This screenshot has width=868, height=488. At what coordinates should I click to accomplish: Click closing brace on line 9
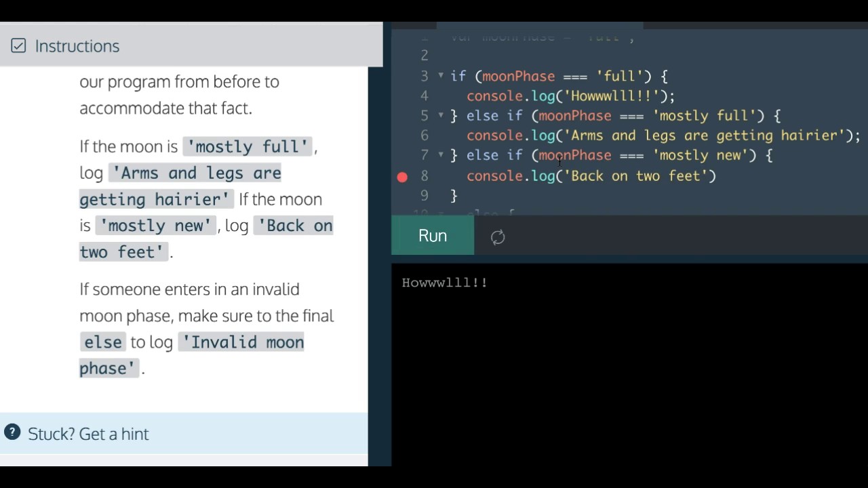click(x=454, y=196)
